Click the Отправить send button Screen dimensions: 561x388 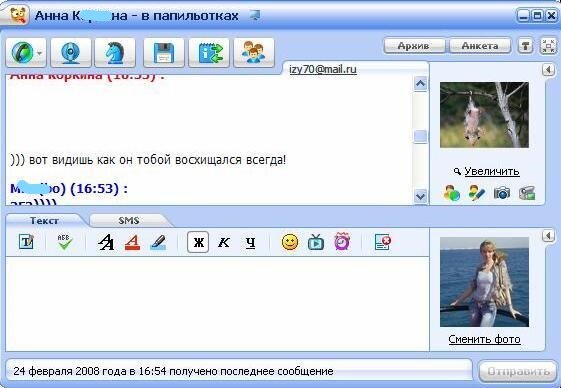[518, 371]
